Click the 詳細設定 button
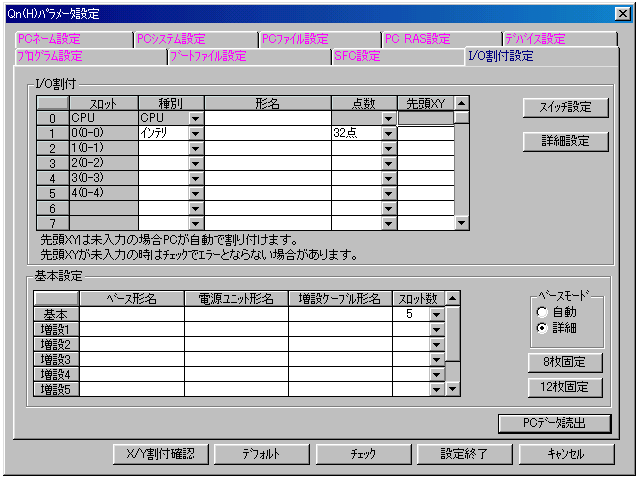The image size is (638, 478). (x=565, y=141)
